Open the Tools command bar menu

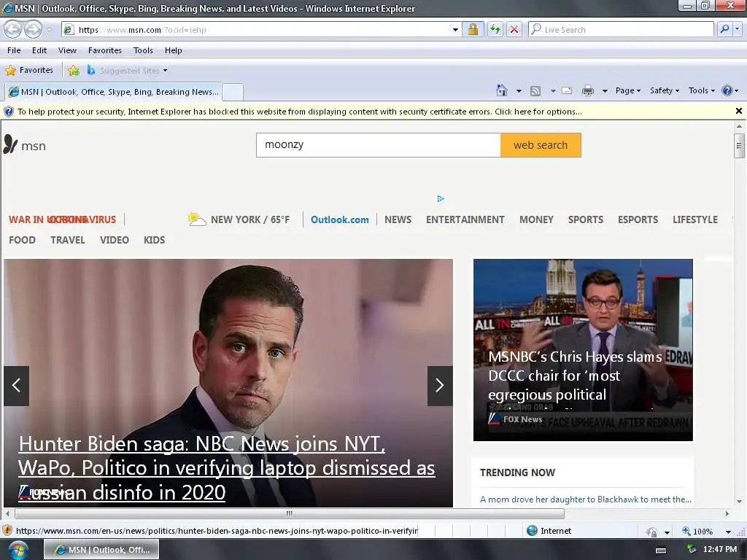[701, 90]
